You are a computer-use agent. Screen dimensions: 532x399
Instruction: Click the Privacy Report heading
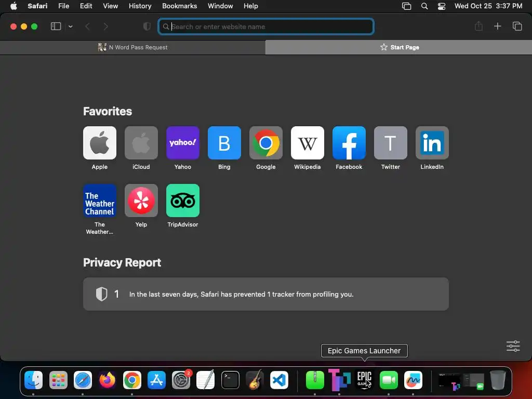pos(122,262)
